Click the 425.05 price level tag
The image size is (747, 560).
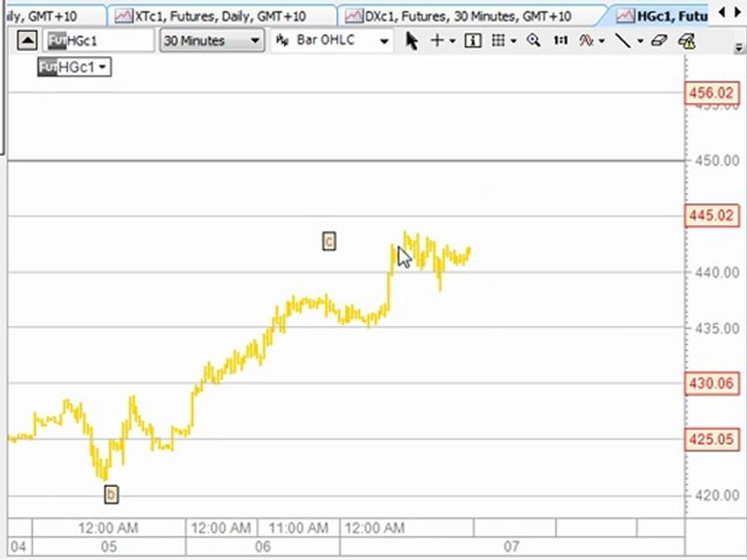[x=712, y=439]
